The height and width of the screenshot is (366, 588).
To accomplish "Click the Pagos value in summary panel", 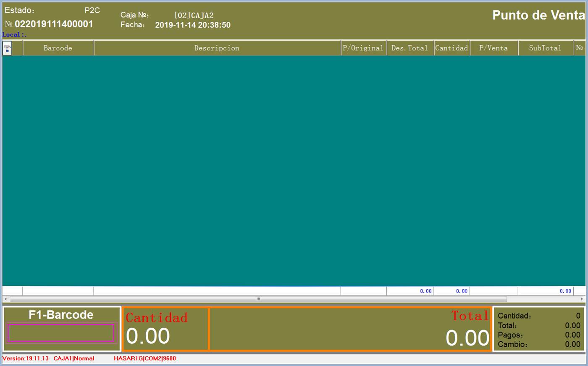I will 572,335.
